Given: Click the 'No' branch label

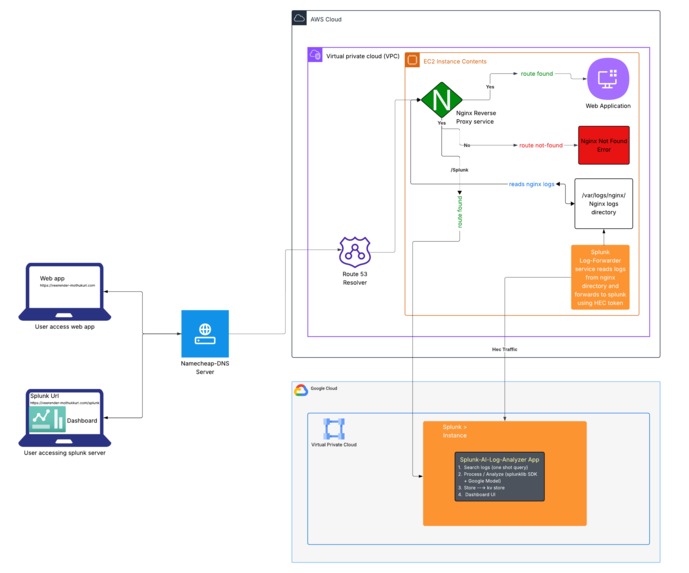Looking at the screenshot, I should coord(467,145).
